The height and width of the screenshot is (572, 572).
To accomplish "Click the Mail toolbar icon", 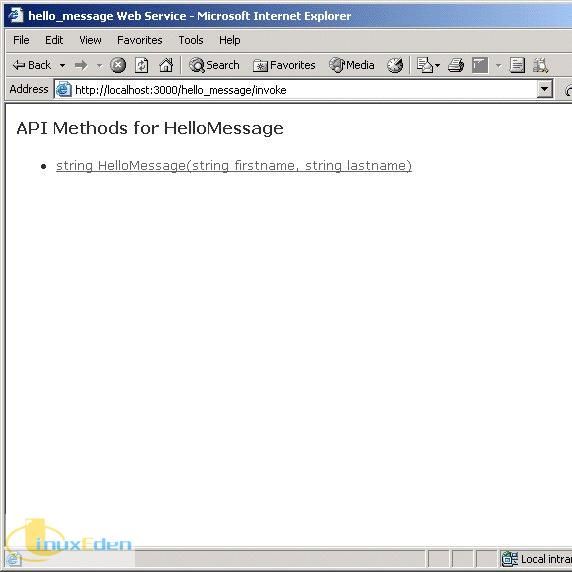I will (425, 66).
